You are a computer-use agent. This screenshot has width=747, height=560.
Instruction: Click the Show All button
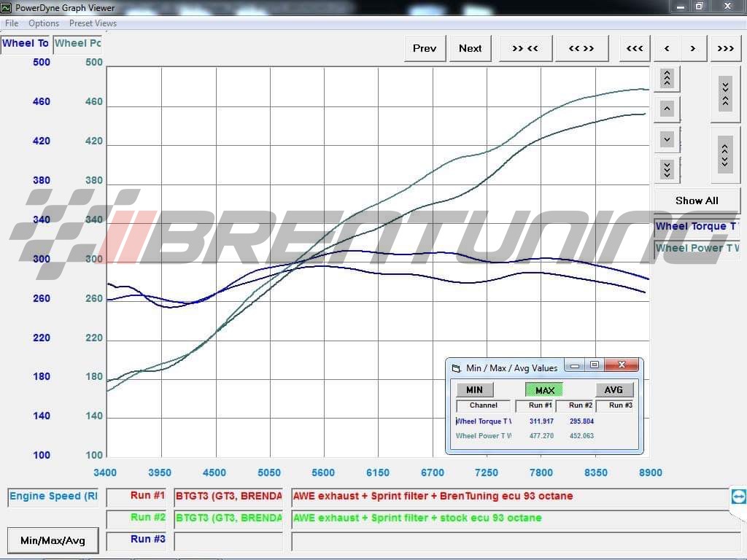point(697,201)
